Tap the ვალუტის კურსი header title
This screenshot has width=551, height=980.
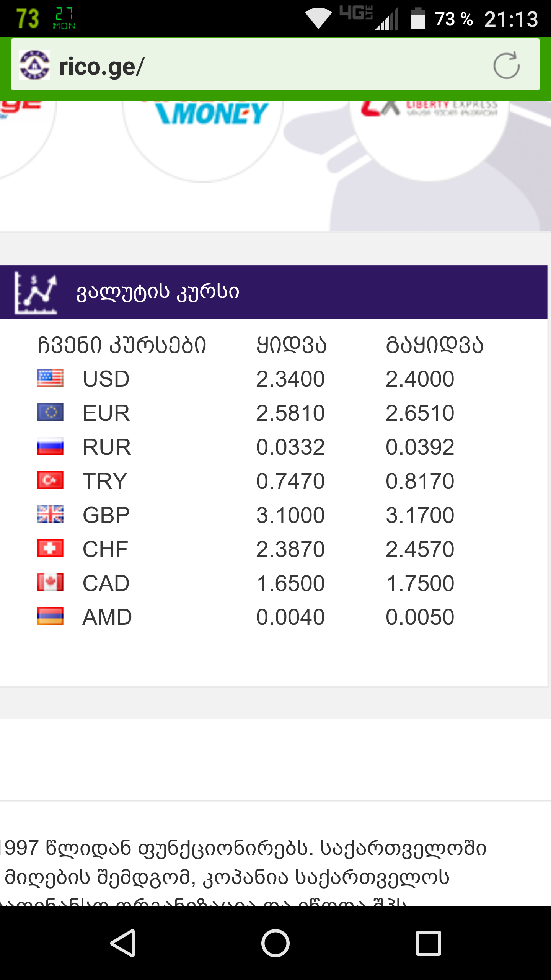tap(158, 292)
